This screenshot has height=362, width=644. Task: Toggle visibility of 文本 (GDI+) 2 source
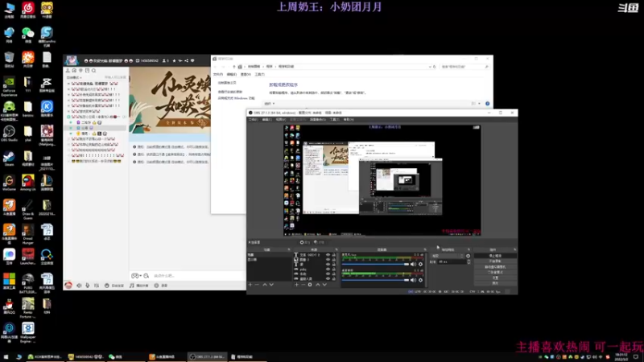pyautogui.click(x=328, y=255)
